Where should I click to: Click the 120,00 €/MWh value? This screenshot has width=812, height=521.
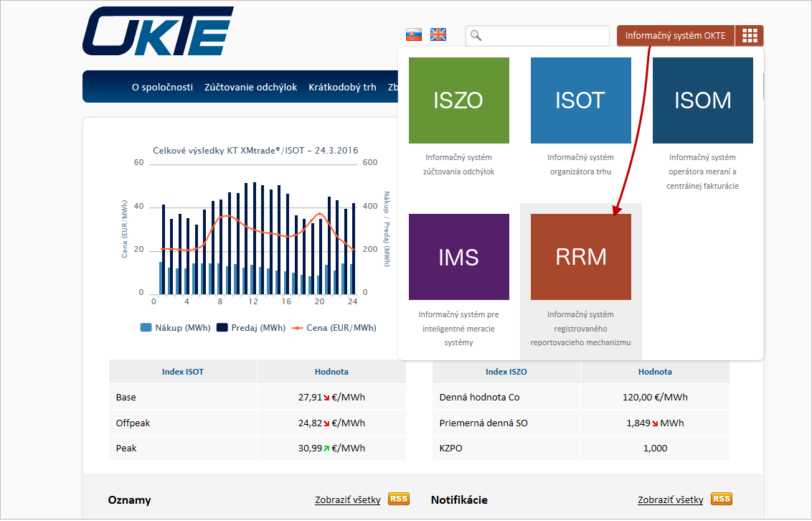655,398
